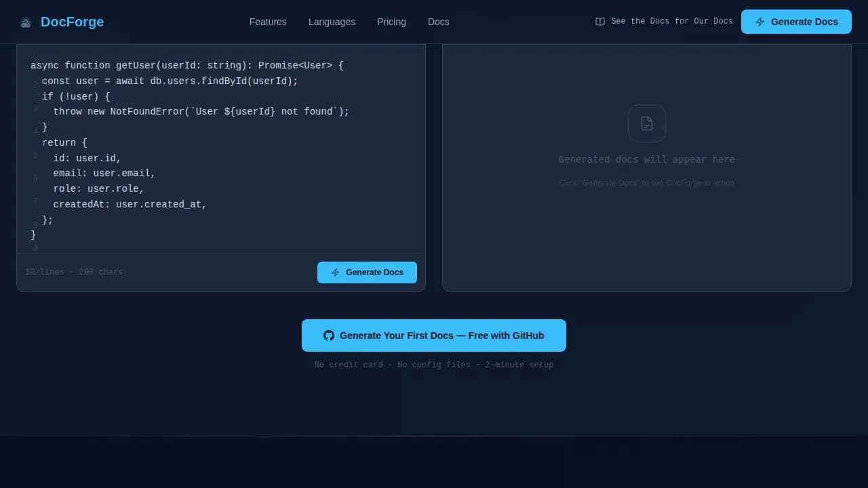
Task: Click the GitHub icon in signup button
Action: point(329,335)
